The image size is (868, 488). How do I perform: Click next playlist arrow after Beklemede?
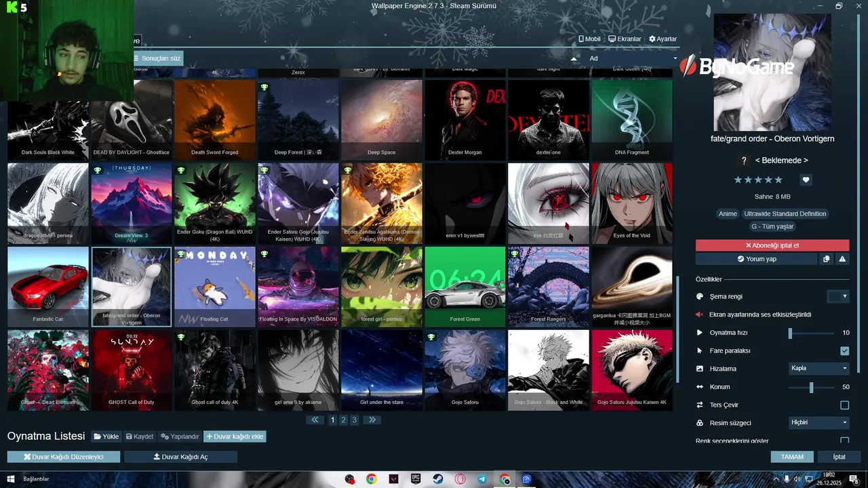pos(805,161)
